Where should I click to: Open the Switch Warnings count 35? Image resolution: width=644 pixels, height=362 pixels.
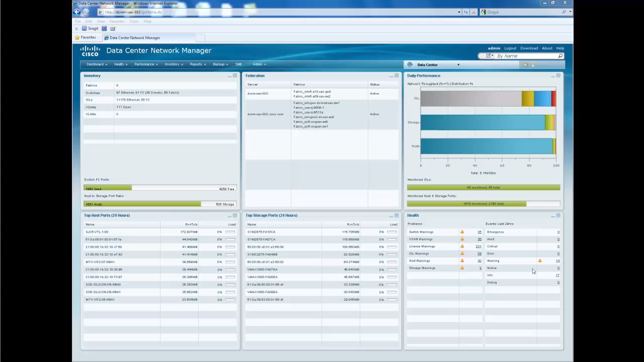click(x=479, y=232)
